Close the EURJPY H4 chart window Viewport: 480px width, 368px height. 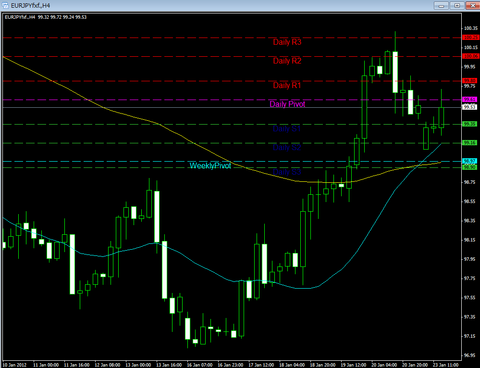click(473, 5)
